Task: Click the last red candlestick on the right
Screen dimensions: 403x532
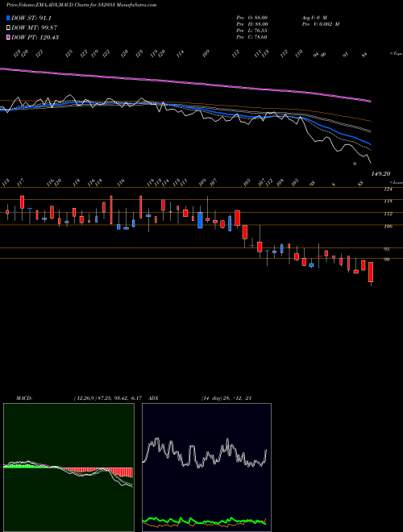Action: [x=371, y=272]
